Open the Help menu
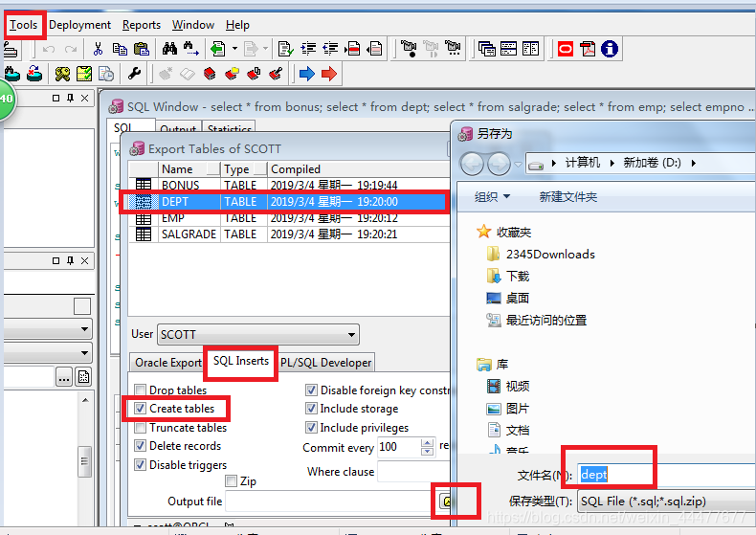This screenshot has height=535, width=756. [237, 25]
